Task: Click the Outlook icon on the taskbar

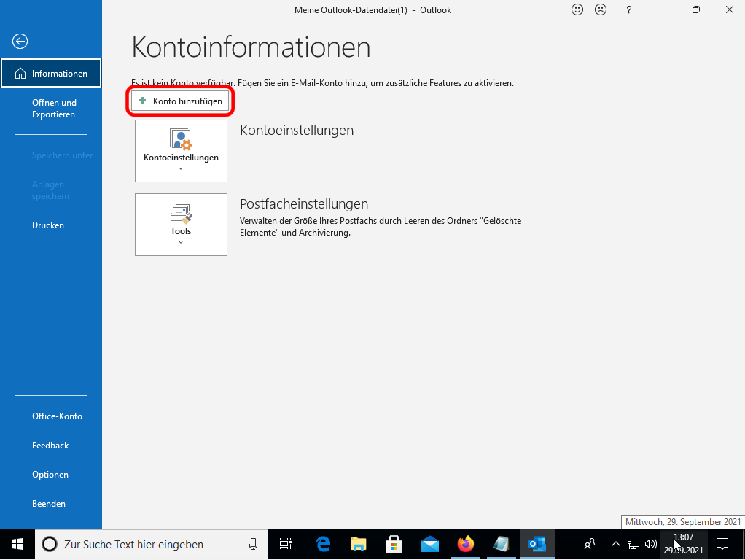Action: [x=537, y=544]
